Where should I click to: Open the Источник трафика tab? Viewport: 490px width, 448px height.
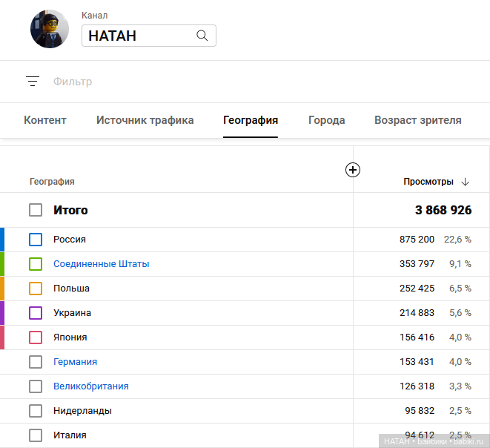pos(145,120)
